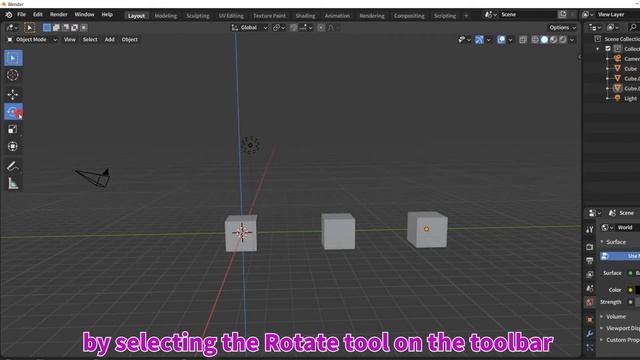Open the Particles properties tab
Image resolution: width=640 pixels, height=360 pixels.
[x=589, y=347]
